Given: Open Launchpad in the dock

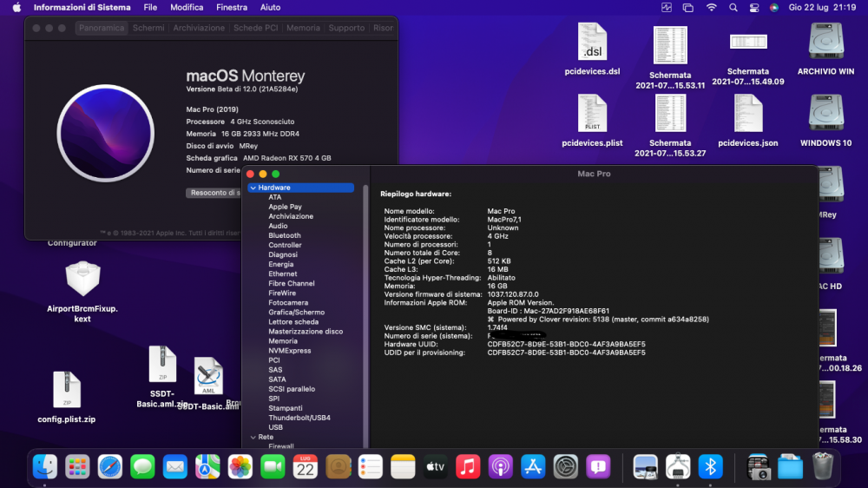Looking at the screenshot, I should (77, 467).
